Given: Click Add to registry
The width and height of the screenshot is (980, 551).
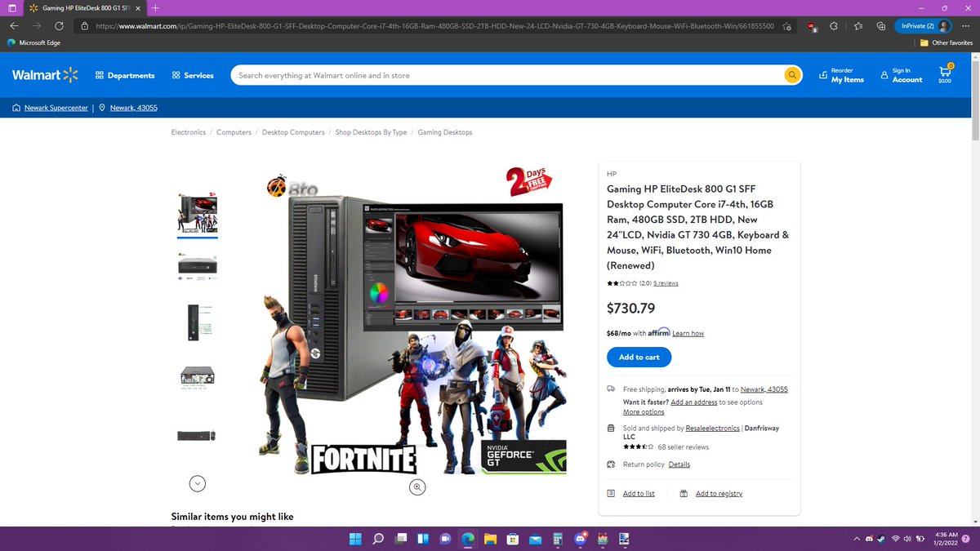Looking at the screenshot, I should tap(719, 493).
